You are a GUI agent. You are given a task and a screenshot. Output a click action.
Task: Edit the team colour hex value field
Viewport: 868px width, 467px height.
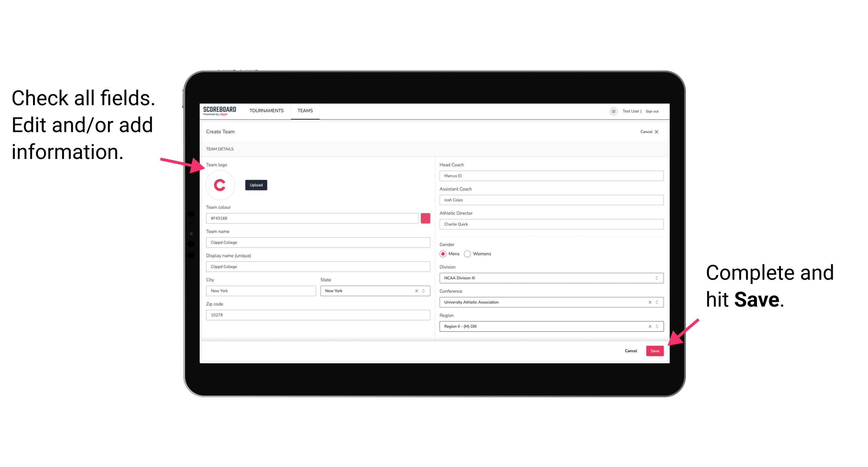[x=313, y=218]
